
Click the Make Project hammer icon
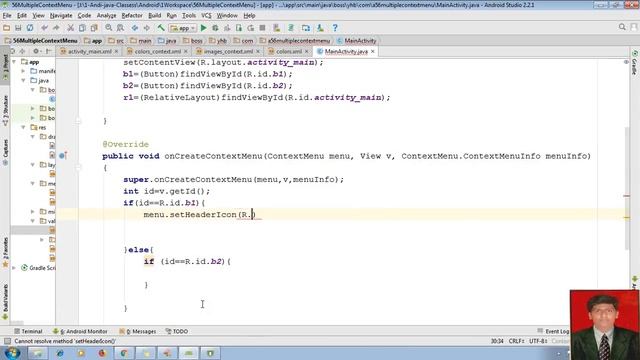[161, 28]
